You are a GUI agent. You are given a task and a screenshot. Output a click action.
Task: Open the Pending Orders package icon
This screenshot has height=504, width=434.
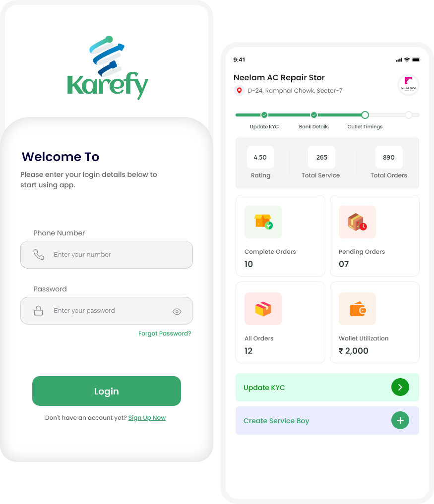coord(357,222)
